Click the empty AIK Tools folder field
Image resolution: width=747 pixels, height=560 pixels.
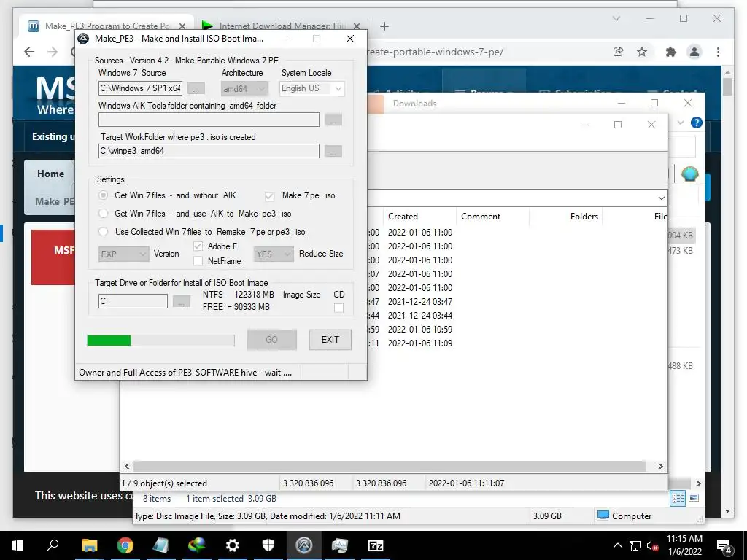click(x=209, y=120)
